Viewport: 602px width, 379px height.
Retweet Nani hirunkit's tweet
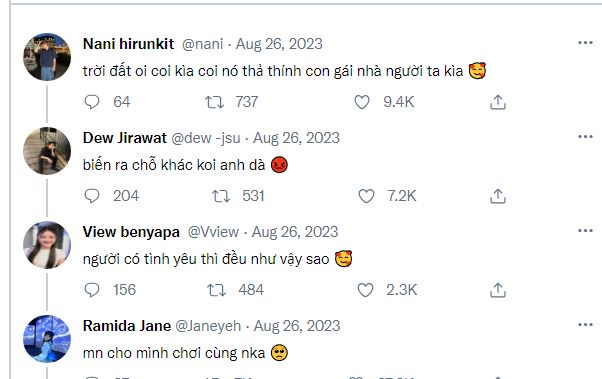pyautogui.click(x=214, y=102)
